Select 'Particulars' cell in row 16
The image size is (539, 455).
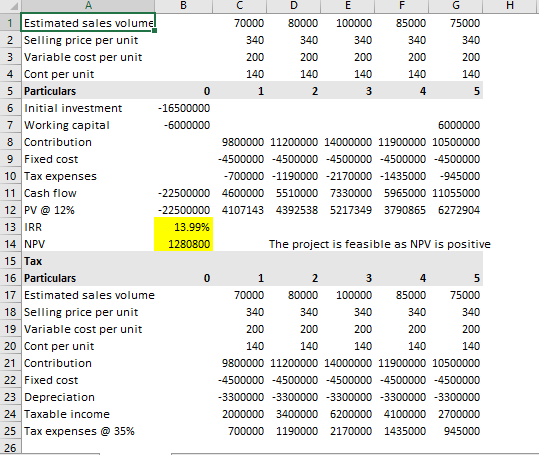click(88, 278)
